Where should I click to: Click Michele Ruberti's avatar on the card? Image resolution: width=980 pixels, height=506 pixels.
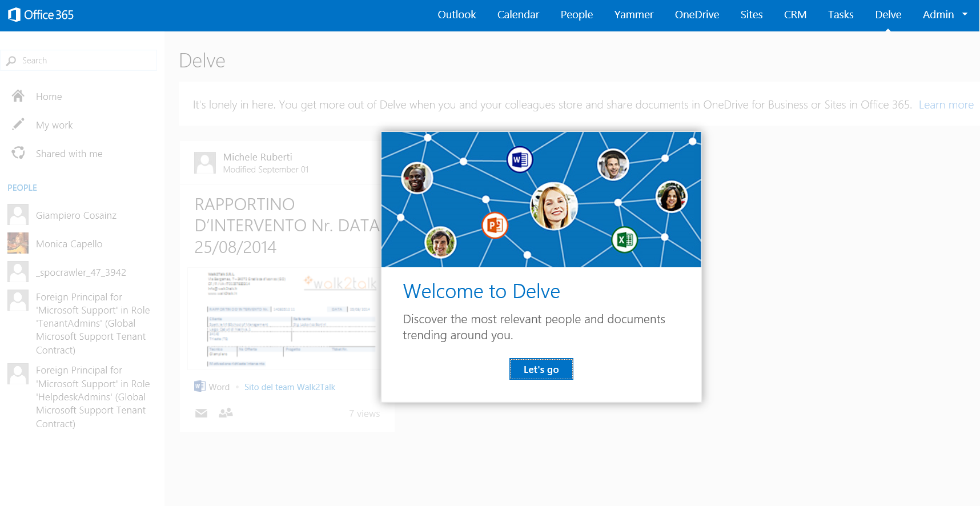click(x=205, y=163)
